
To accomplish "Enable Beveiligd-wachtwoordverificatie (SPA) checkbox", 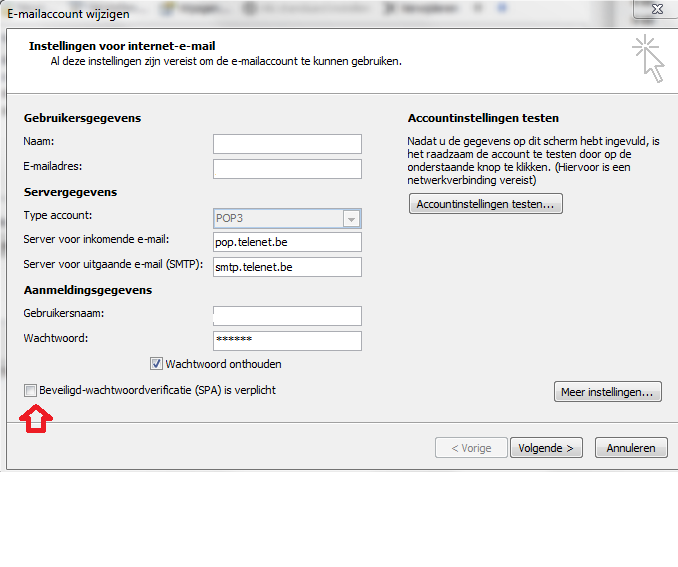I will click(30, 391).
